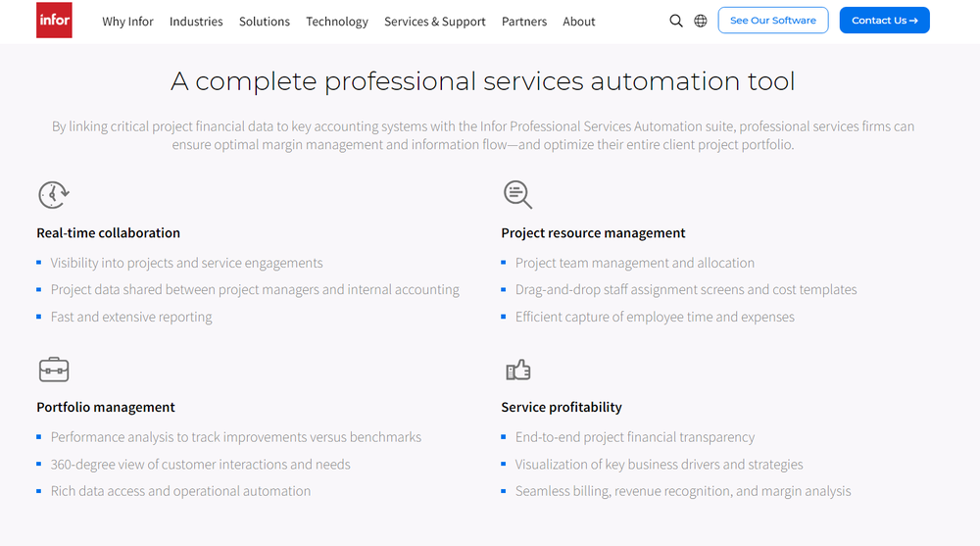The height and width of the screenshot is (546, 980).
Task: Open the Technology menu
Action: (x=337, y=22)
